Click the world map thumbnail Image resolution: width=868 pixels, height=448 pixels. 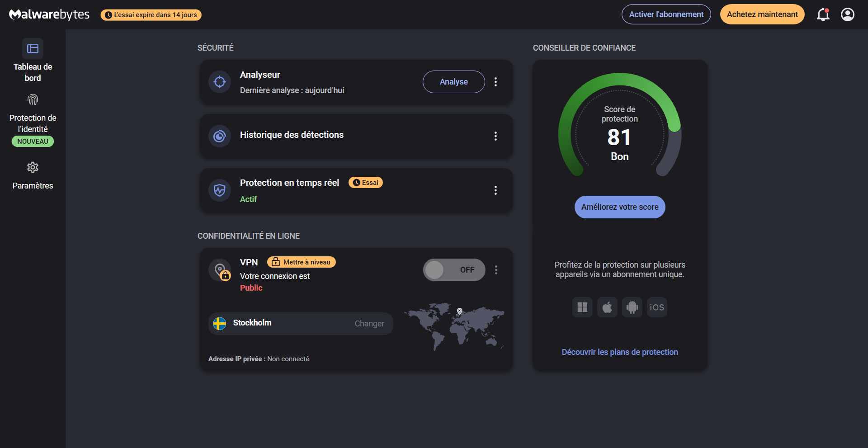454,326
